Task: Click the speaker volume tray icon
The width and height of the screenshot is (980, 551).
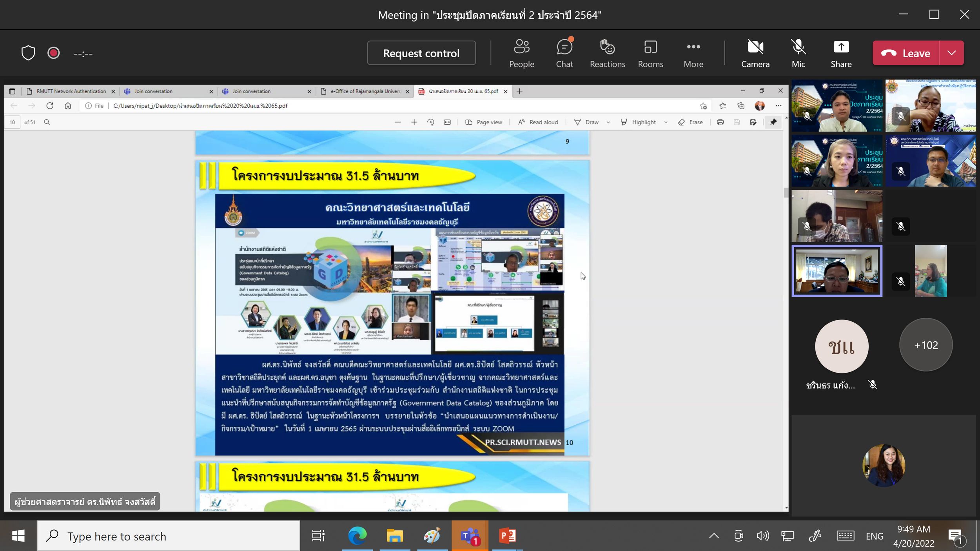Action: click(763, 536)
